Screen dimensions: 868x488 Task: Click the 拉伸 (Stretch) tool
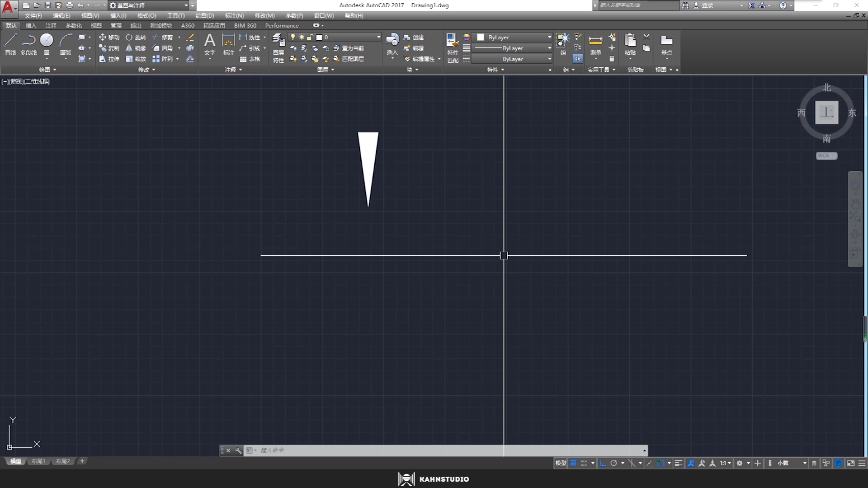tap(109, 59)
